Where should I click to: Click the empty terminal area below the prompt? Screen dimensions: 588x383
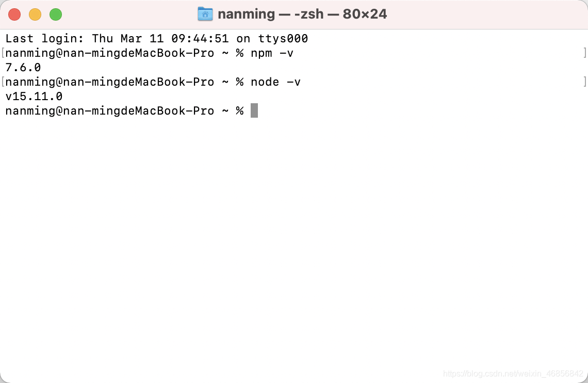(x=294, y=244)
